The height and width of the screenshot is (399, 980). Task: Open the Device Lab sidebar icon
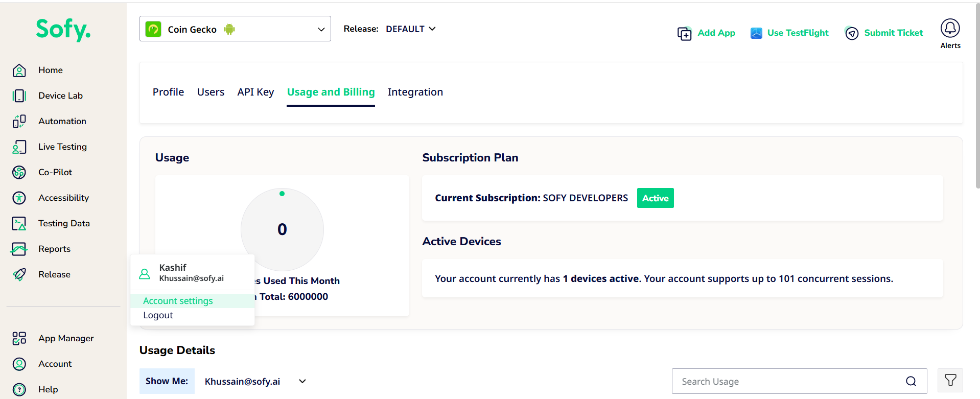tap(19, 96)
